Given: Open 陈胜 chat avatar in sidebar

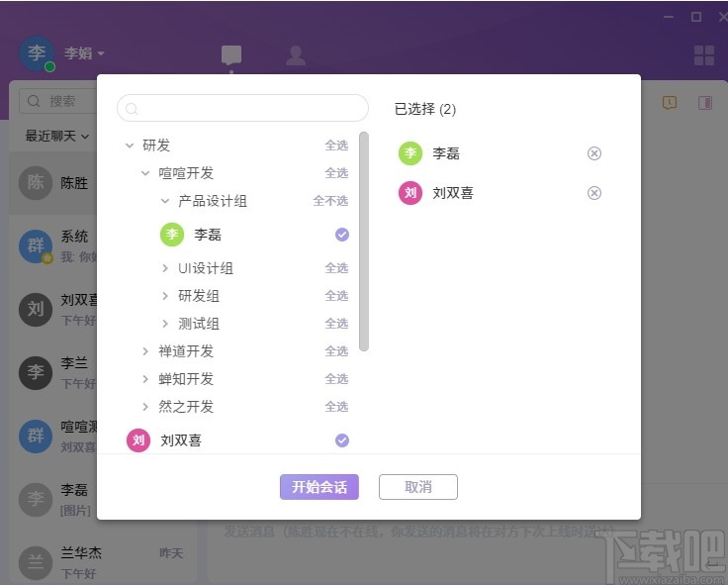Looking at the screenshot, I should [x=36, y=182].
